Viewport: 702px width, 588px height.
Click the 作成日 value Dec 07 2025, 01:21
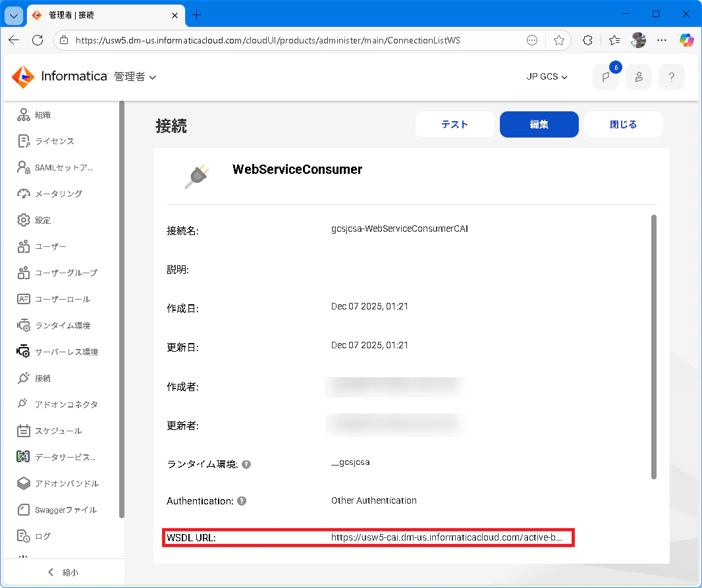[x=370, y=307]
